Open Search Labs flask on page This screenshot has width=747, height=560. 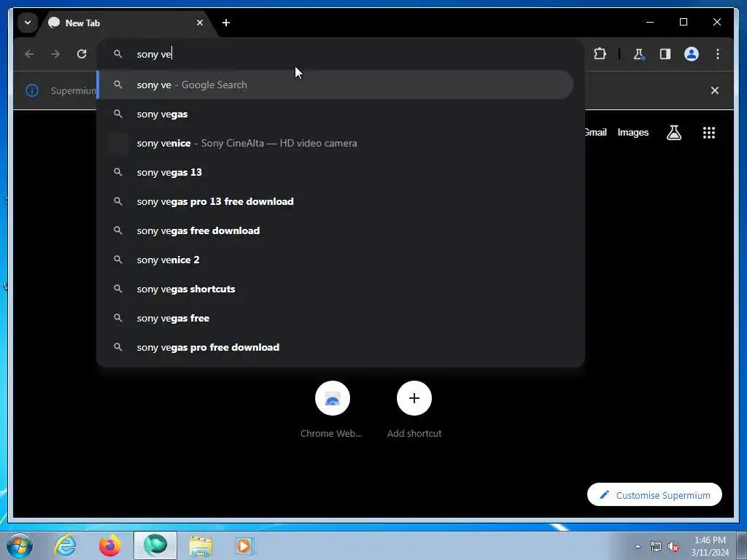[x=673, y=133]
